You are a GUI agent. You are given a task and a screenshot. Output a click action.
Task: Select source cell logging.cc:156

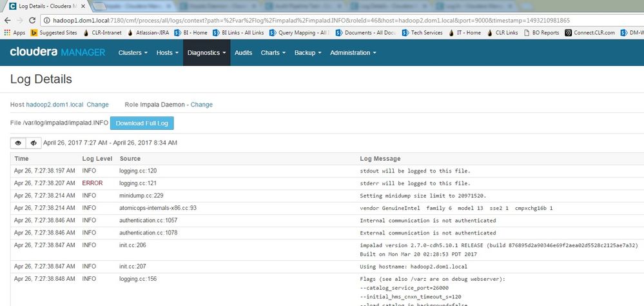138,278
